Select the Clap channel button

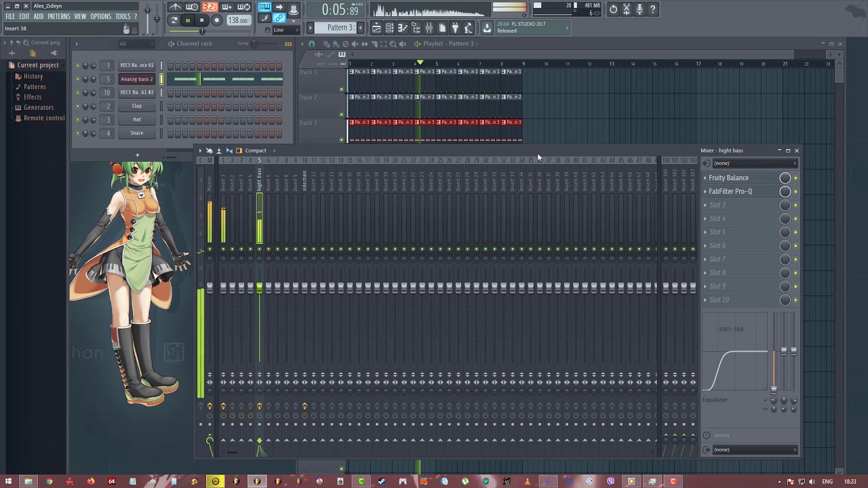click(x=137, y=106)
